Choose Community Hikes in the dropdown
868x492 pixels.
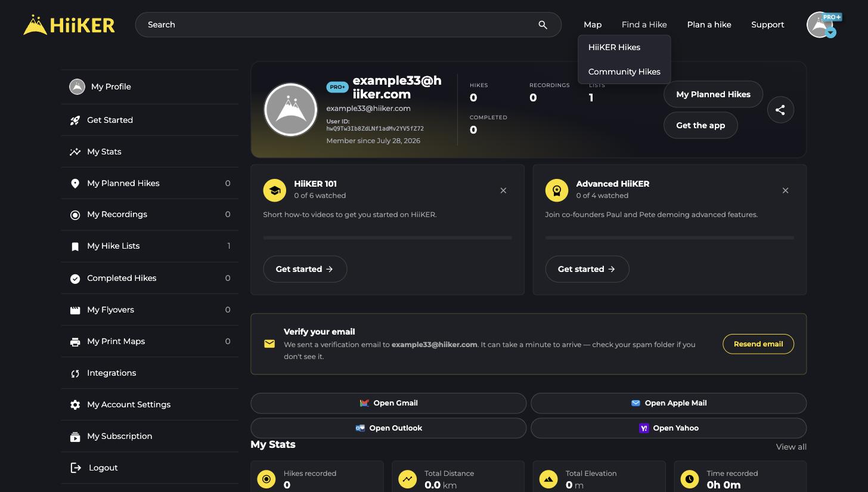click(624, 72)
